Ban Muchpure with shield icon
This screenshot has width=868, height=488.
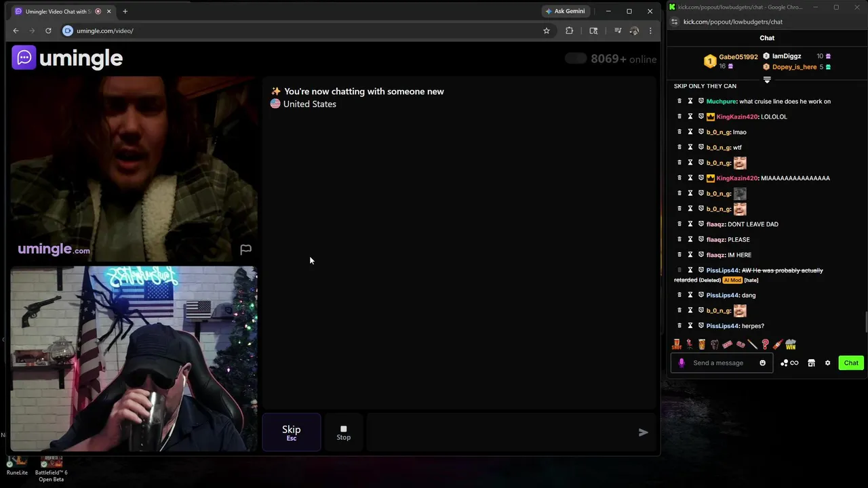pyautogui.click(x=701, y=101)
